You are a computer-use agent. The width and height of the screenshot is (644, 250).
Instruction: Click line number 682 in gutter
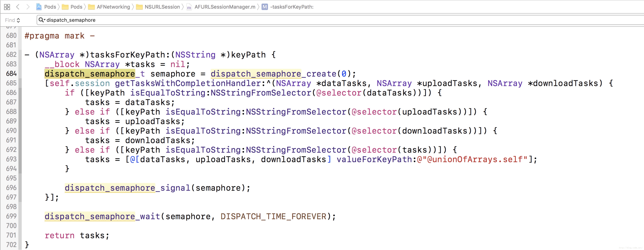coord(11,55)
